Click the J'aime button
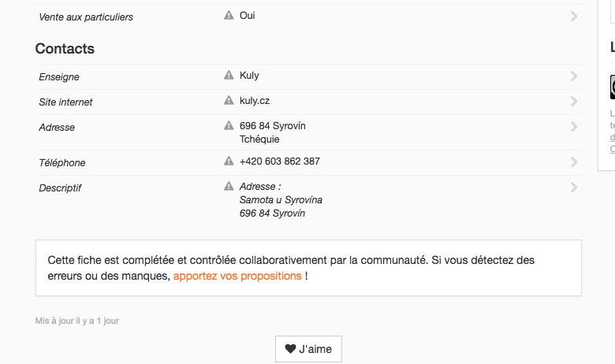Image resolution: width=615 pixels, height=364 pixels. [308, 349]
